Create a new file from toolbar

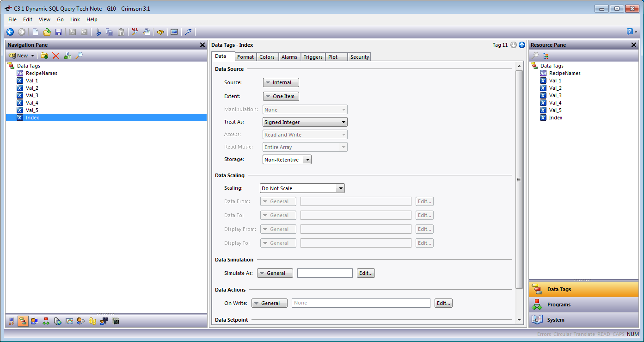(35, 32)
